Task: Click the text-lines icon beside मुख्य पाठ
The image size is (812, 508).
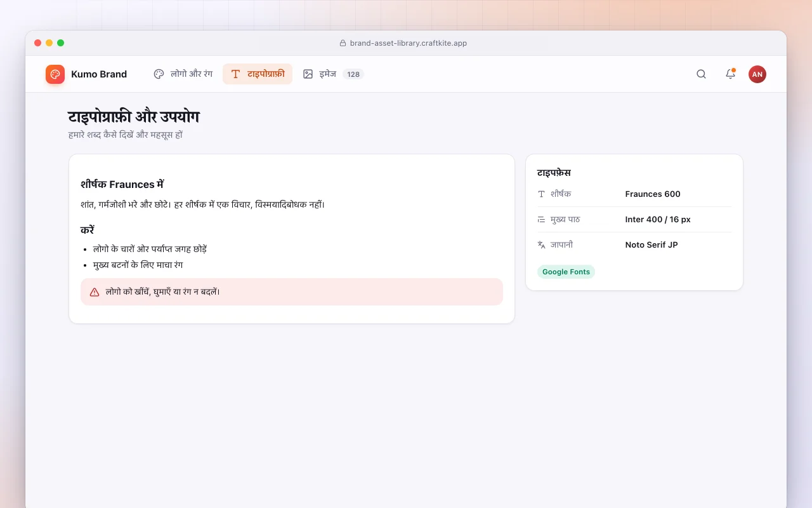Action: pyautogui.click(x=541, y=220)
